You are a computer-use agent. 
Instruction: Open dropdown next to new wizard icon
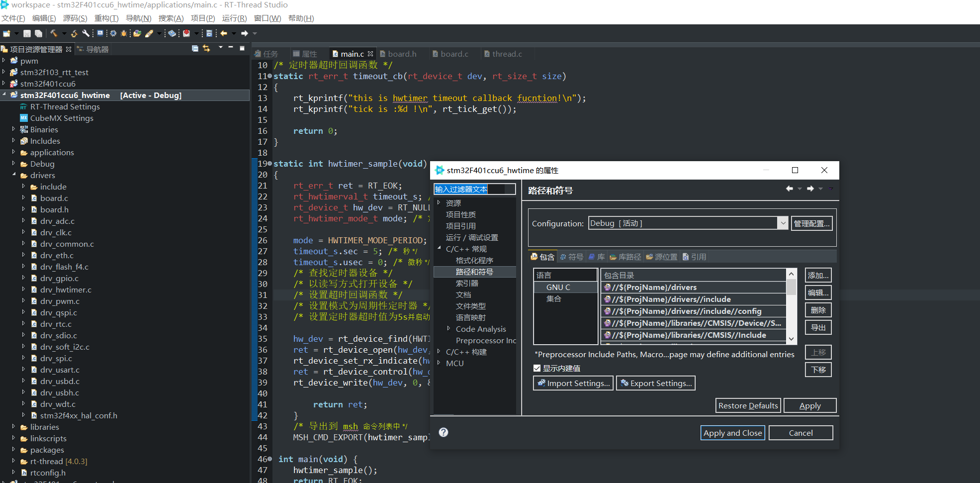click(16, 33)
